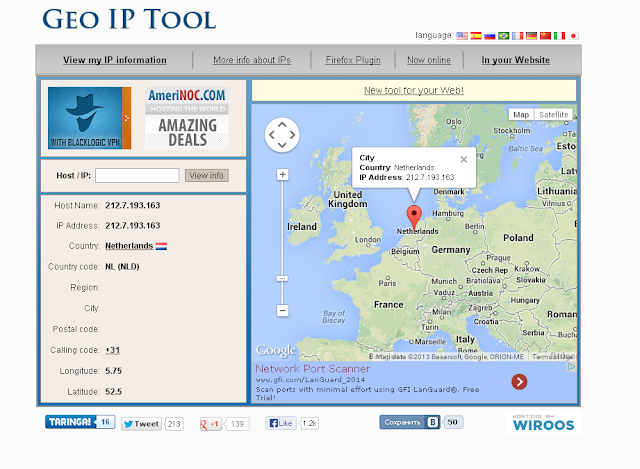Select the Host Name value 212.7.193.163

pos(133,205)
